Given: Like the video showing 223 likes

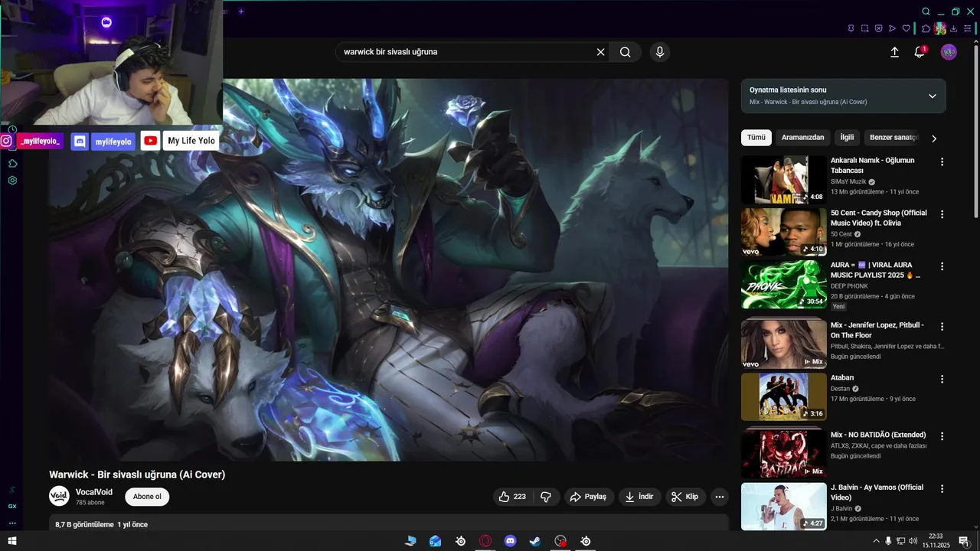Looking at the screenshot, I should click(512, 497).
